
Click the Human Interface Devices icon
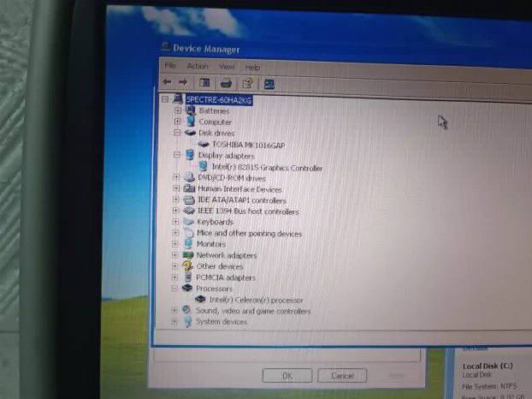coord(189,188)
